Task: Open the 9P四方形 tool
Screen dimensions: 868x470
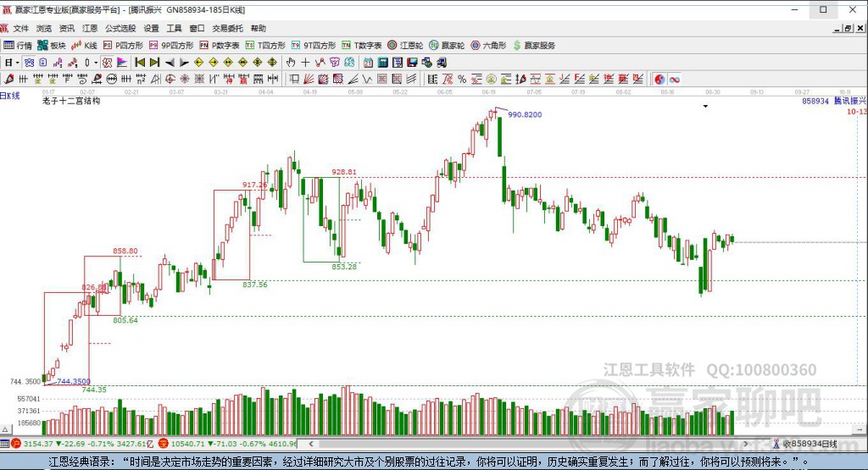Action: [171, 46]
